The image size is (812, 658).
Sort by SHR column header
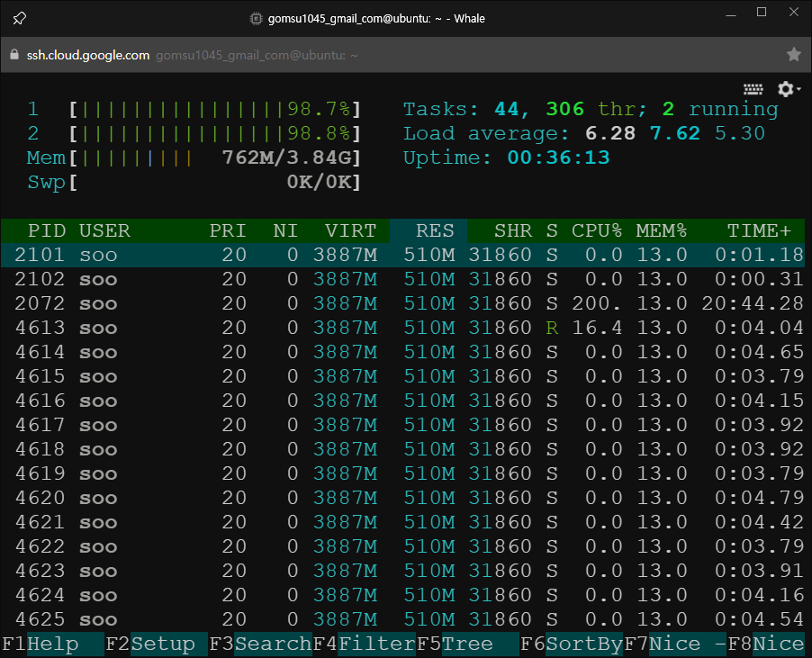[513, 230]
